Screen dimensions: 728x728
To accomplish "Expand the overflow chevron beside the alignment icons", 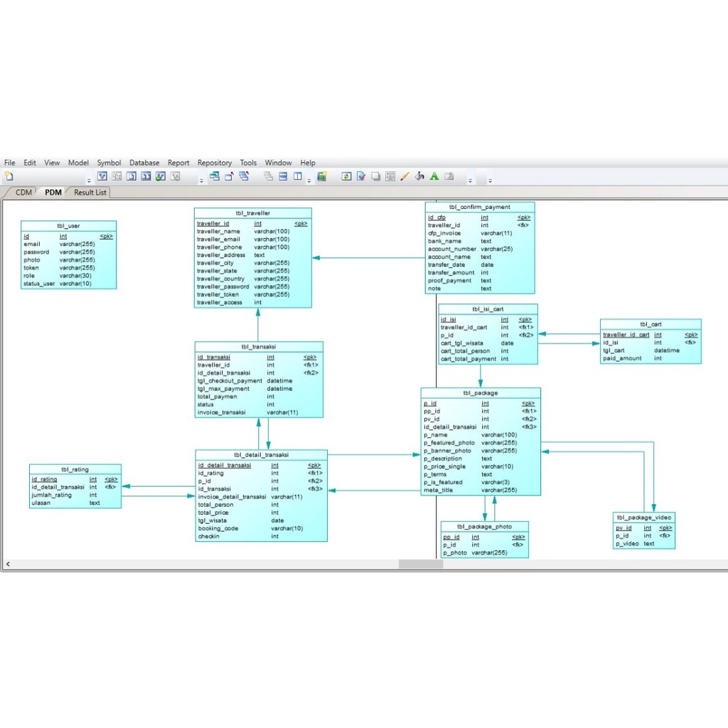I will click(x=309, y=178).
